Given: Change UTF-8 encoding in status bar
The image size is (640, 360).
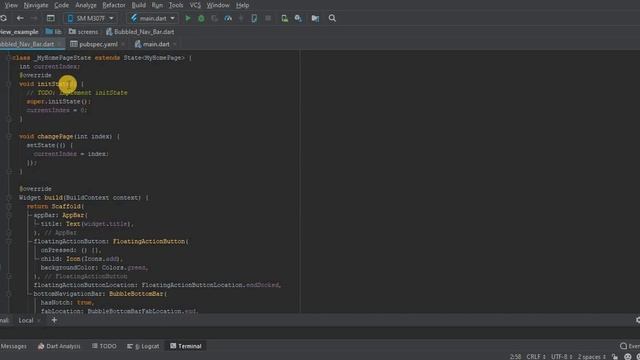Looking at the screenshot, I should (x=561, y=357).
